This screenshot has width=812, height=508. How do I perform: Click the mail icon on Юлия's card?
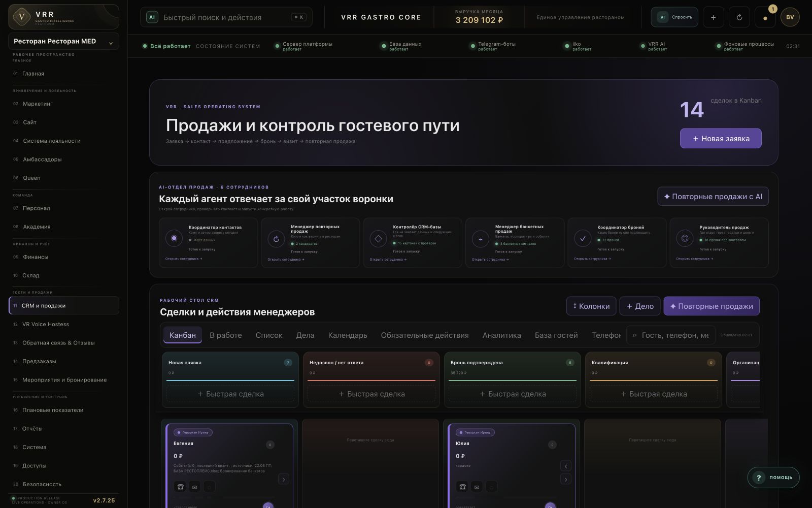click(x=477, y=487)
